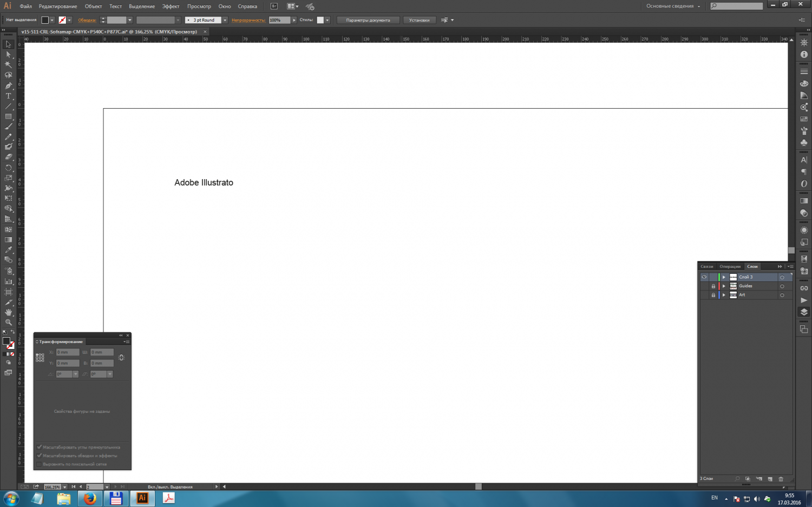Expand the Guides layer contents
Viewport: 812px width, 507px height.
724,286
